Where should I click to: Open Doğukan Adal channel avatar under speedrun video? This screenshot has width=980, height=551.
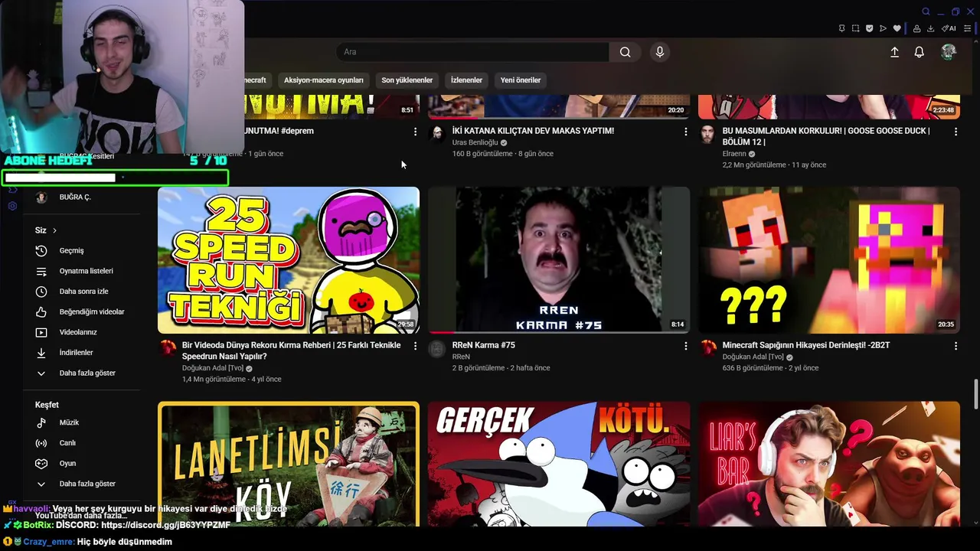tap(168, 349)
